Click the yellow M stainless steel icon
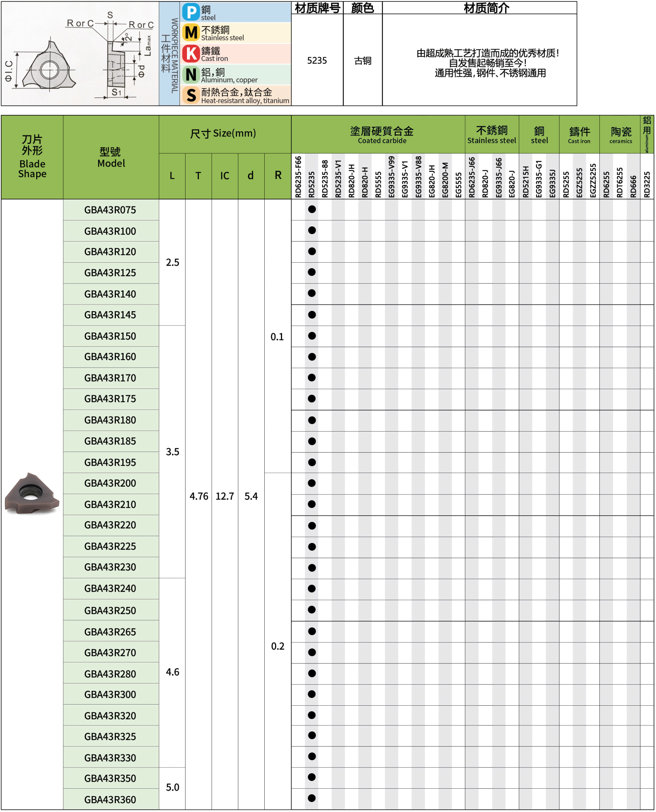Image resolution: width=656 pixels, height=812 pixels. 191,33
